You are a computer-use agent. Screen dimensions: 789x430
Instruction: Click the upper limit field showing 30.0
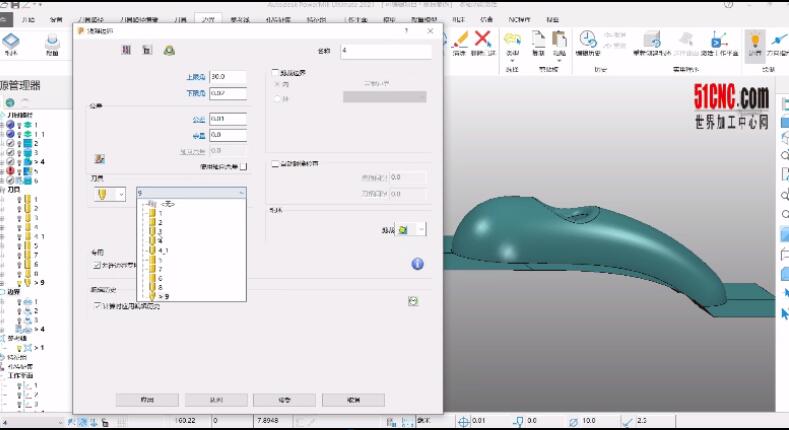tap(227, 77)
